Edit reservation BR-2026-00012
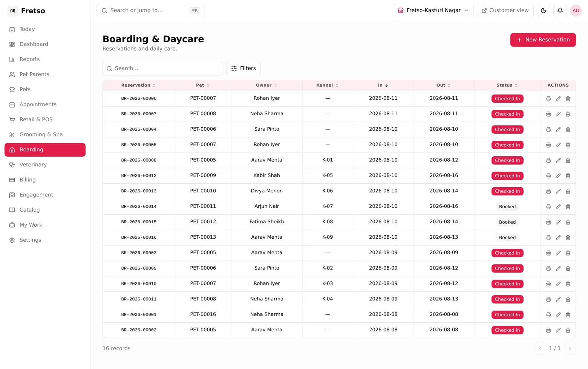The height and width of the screenshot is (369, 588). (558, 176)
